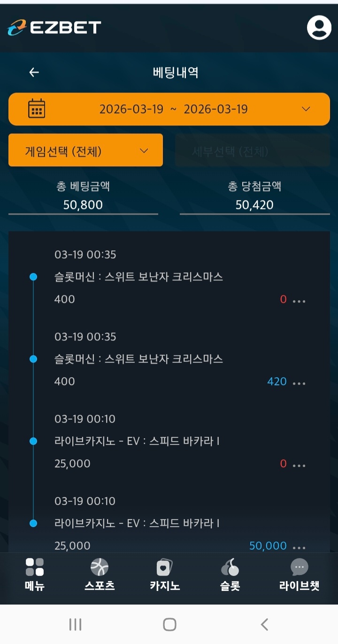Open the 슬롯 cherry icon
Screen dimensions: 338x644
tap(230, 567)
